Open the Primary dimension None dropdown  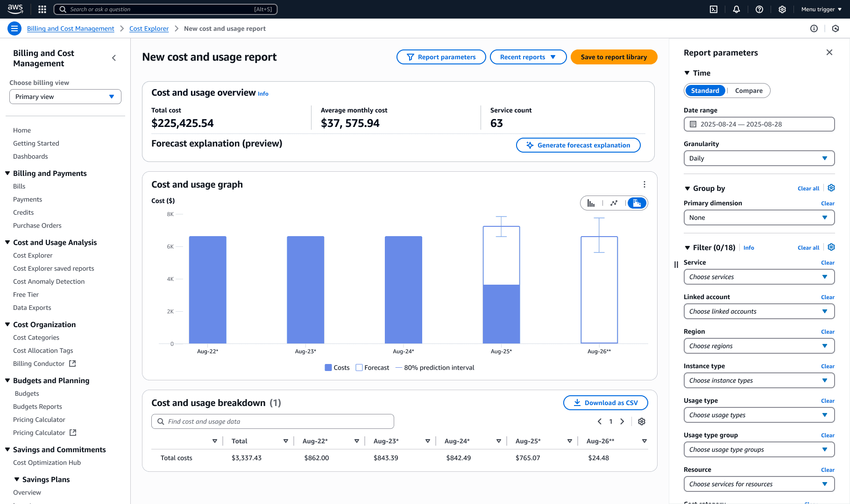759,217
